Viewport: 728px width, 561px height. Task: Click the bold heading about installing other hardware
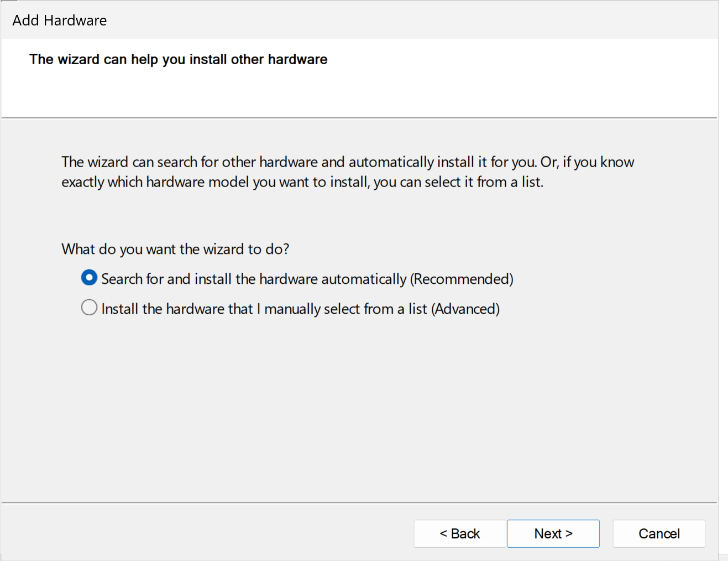[x=178, y=59]
